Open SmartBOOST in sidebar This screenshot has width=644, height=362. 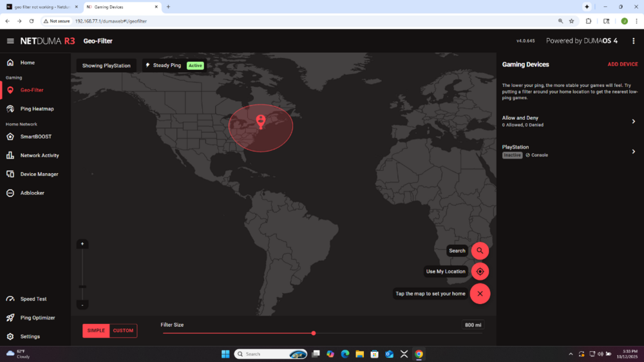[35, 137]
